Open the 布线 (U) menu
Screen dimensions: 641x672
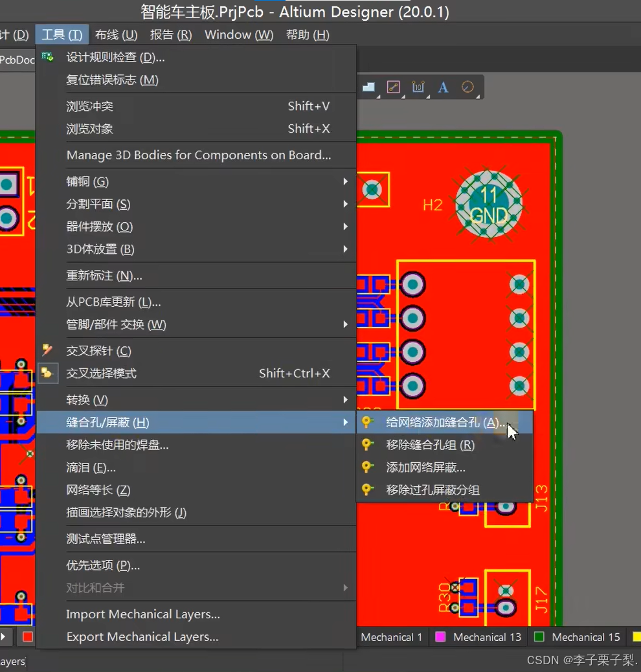pyautogui.click(x=116, y=35)
